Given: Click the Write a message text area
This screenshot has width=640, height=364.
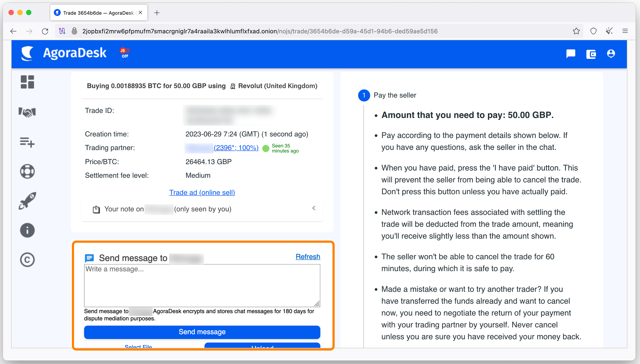Looking at the screenshot, I should pyautogui.click(x=202, y=286).
